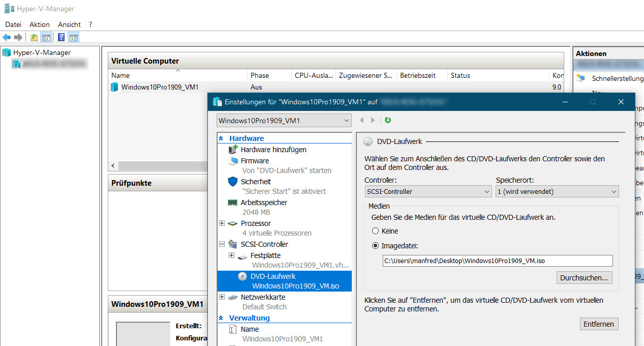Click the VM thumbnail preview in details pane
Screen dimensions: 644x346
[143, 334]
